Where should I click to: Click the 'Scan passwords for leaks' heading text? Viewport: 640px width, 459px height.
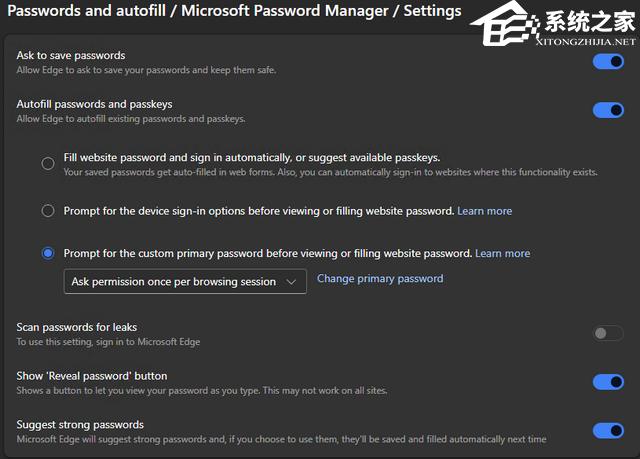pyautogui.click(x=77, y=327)
